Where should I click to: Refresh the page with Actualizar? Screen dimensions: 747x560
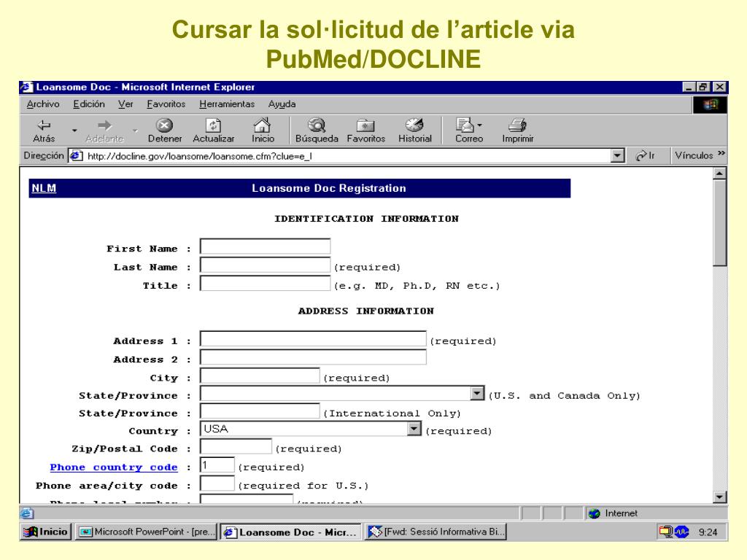coord(214,131)
